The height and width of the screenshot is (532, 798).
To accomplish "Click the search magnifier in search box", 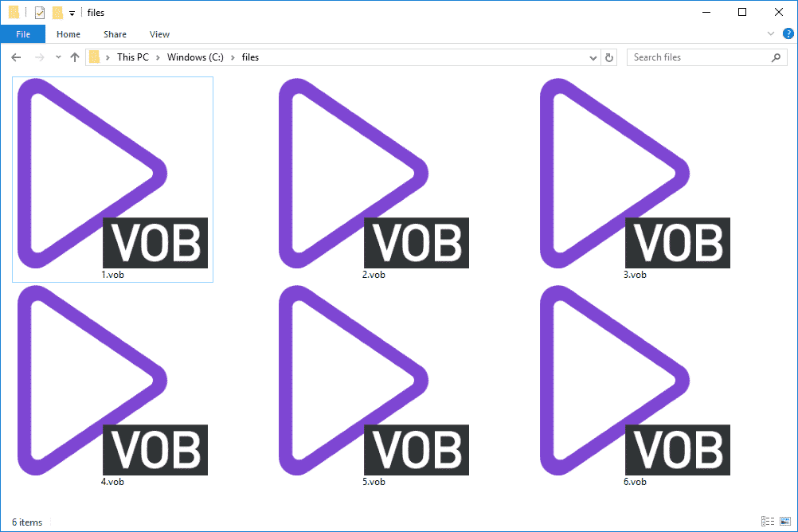I will click(776, 57).
